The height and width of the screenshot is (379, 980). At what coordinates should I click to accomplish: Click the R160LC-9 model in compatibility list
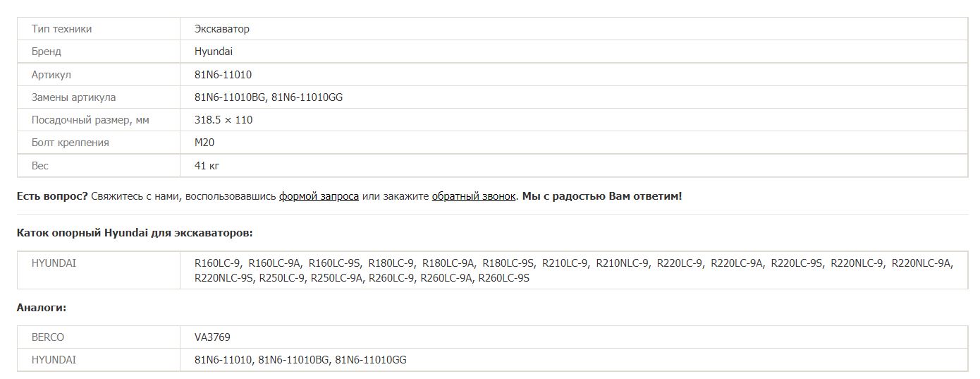coord(218,263)
